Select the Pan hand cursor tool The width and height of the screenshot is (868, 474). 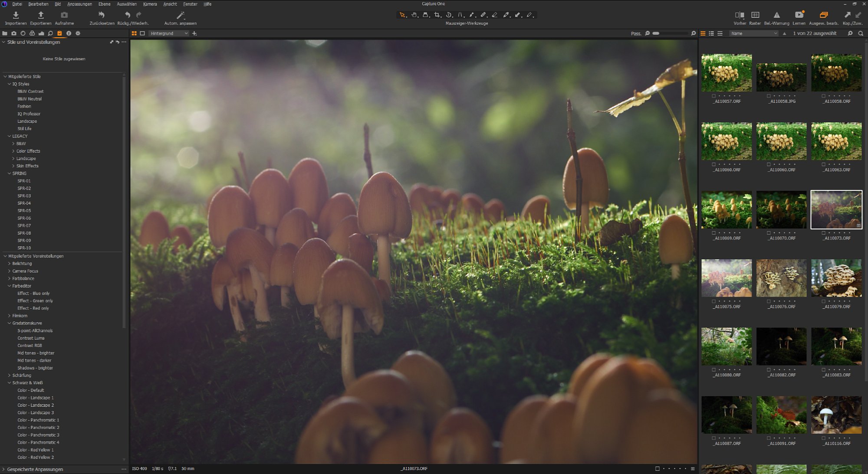click(414, 15)
